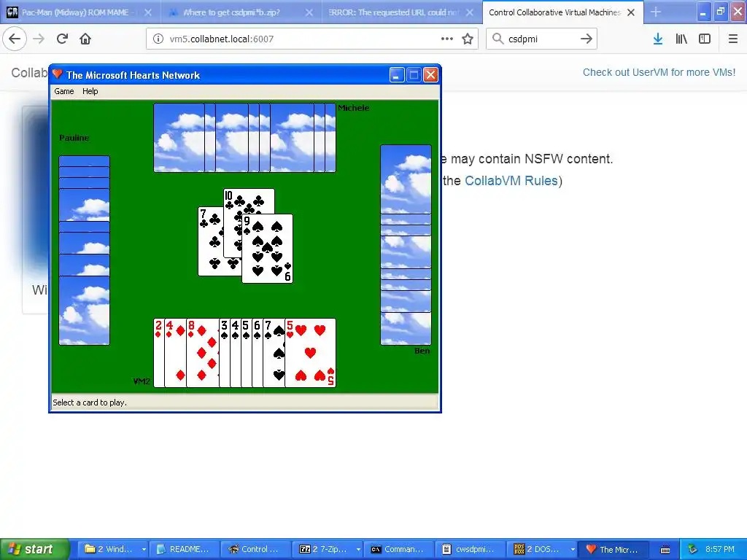Click Michele's face-down card hand

244,138
